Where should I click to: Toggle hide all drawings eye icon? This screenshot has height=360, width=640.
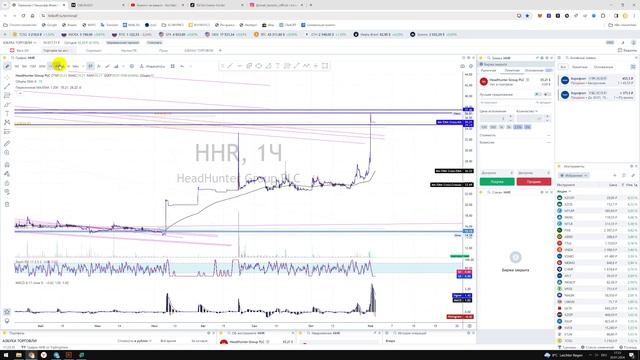coord(7,192)
